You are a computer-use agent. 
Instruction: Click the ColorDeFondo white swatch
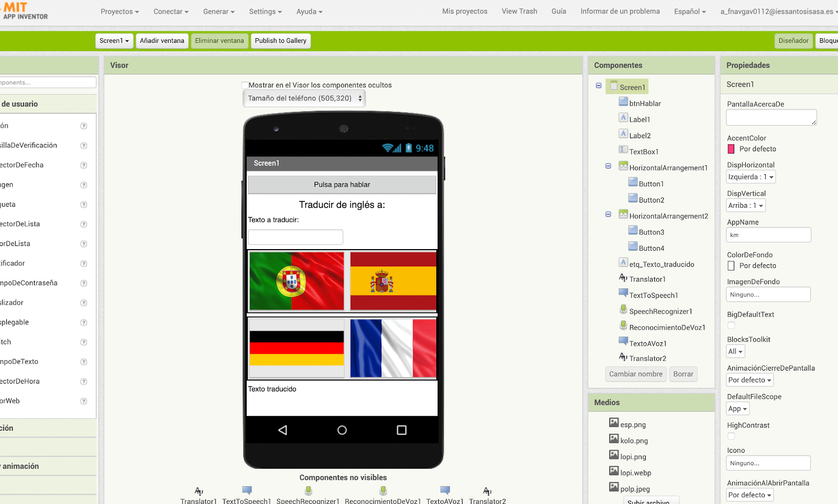731,266
